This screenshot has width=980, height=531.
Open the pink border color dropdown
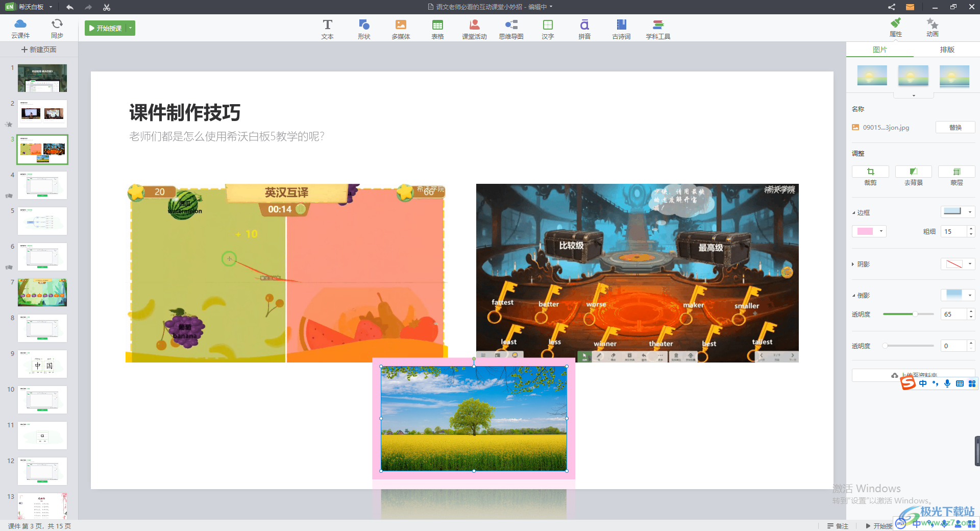881,231
